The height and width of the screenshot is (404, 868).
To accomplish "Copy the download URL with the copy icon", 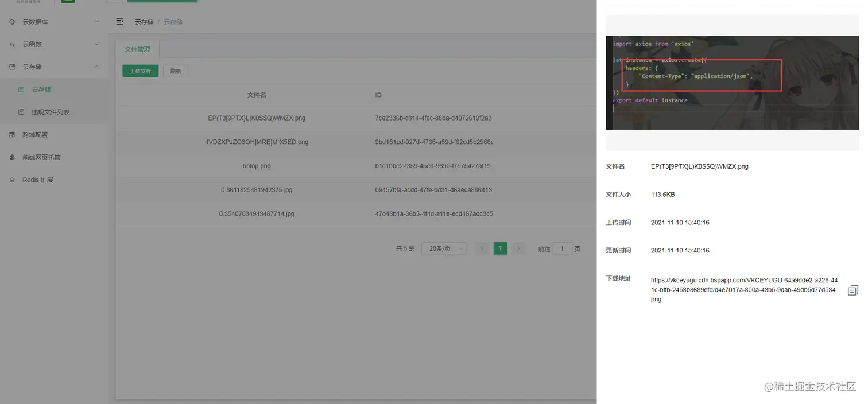I will [x=853, y=290].
